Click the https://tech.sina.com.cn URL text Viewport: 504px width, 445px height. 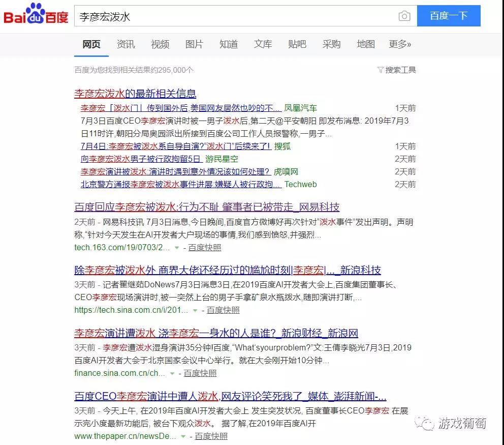tap(131, 310)
